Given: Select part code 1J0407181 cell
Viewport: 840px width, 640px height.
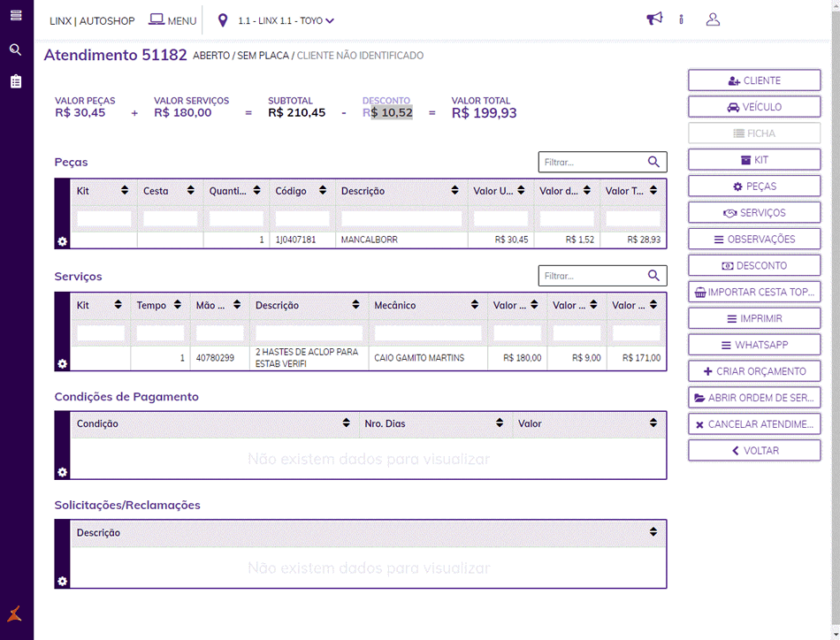Looking at the screenshot, I should click(302, 240).
